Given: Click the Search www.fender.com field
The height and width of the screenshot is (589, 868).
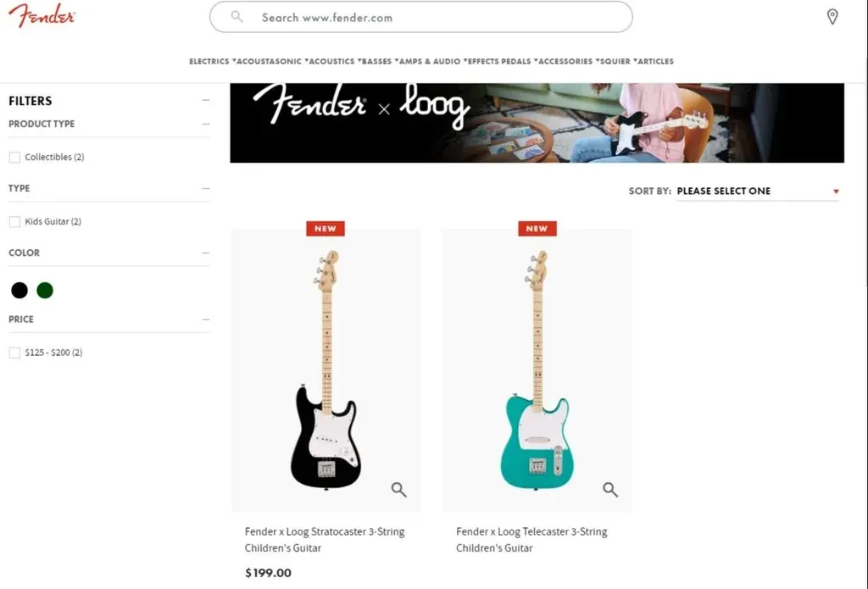Looking at the screenshot, I should point(420,17).
